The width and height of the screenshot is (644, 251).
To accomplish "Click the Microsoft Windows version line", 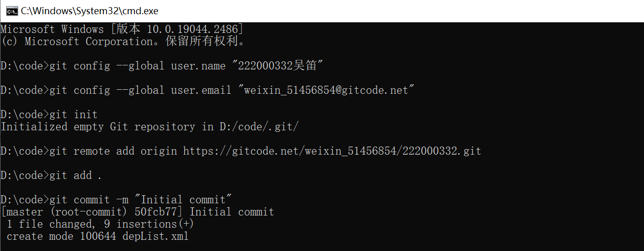I will click(x=122, y=29).
